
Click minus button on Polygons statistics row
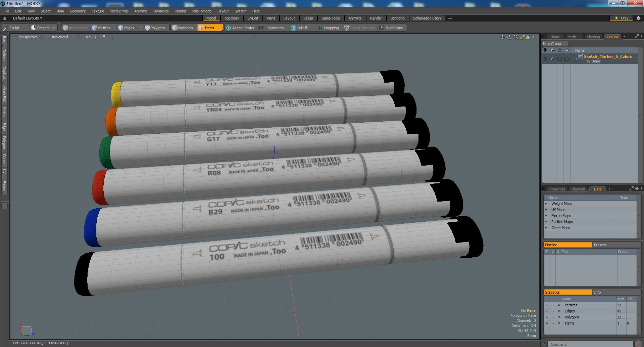[553, 317]
